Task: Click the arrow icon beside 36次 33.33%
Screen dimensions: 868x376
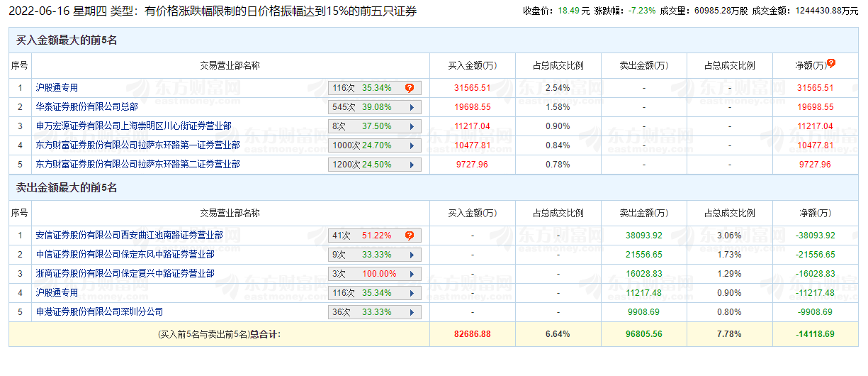Action: point(412,312)
